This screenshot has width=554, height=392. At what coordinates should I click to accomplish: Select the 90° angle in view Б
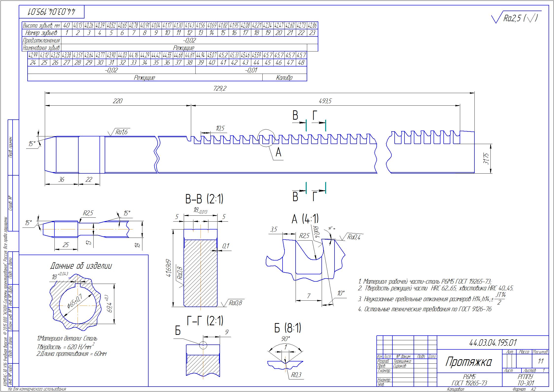[286, 339]
